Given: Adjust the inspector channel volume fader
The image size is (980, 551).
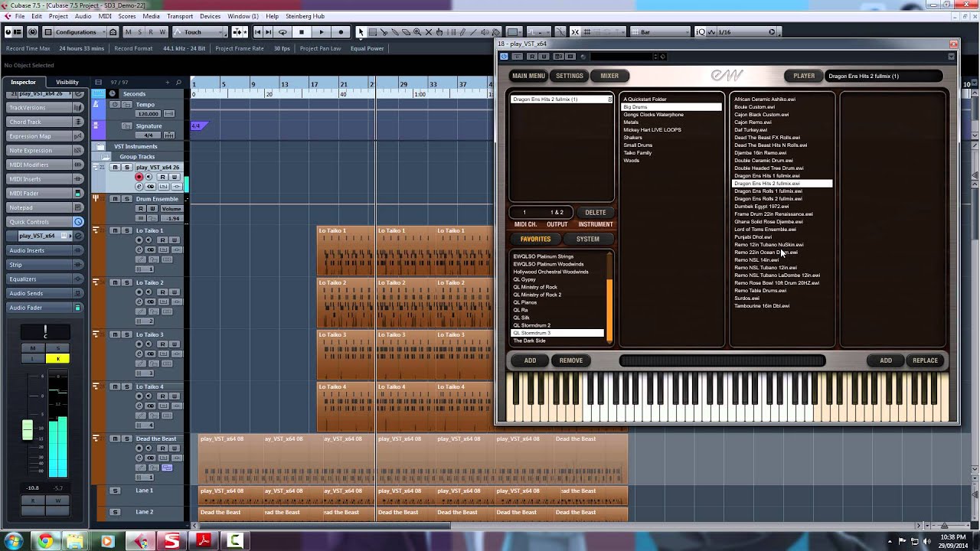Looking at the screenshot, I should (28, 430).
